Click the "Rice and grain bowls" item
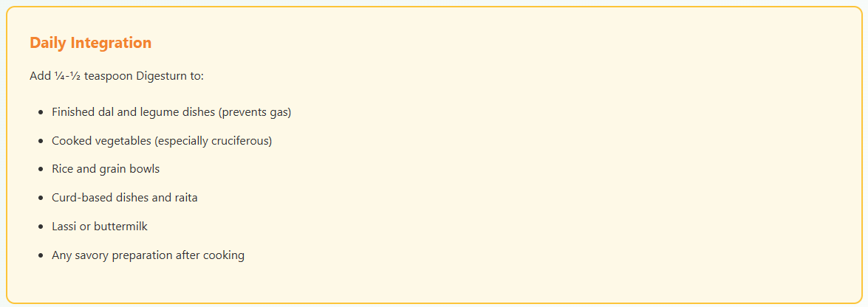 point(106,169)
